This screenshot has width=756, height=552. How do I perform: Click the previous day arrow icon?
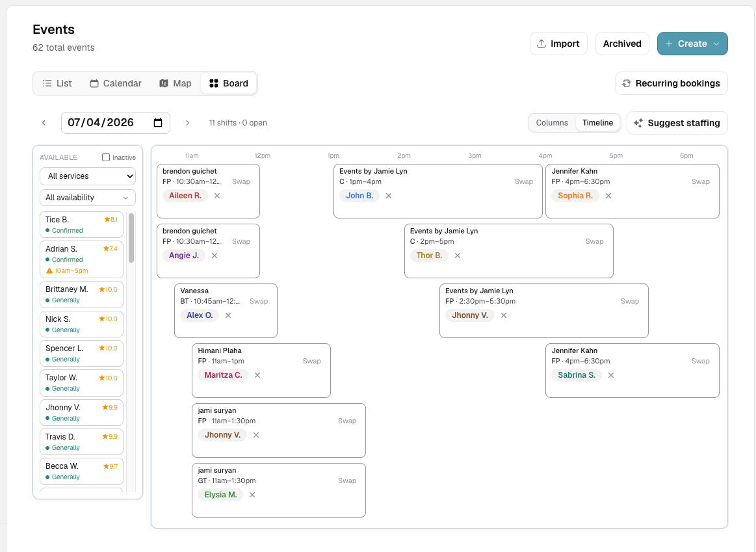44,123
